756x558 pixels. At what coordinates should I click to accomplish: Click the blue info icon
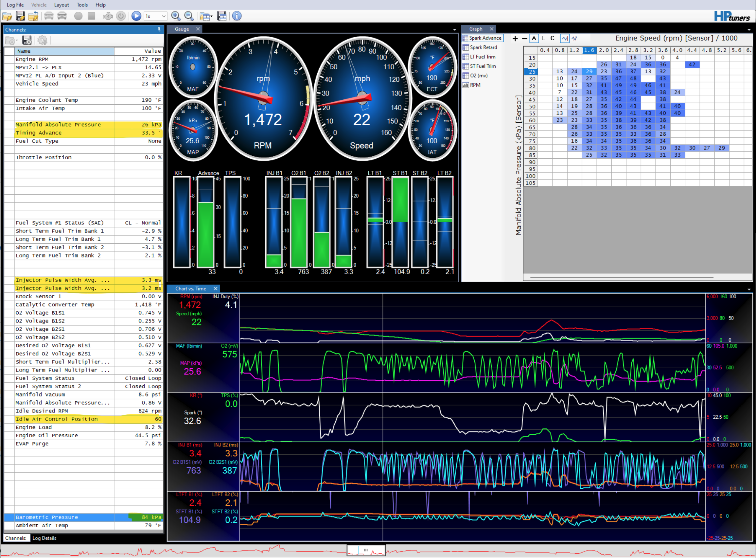[237, 16]
